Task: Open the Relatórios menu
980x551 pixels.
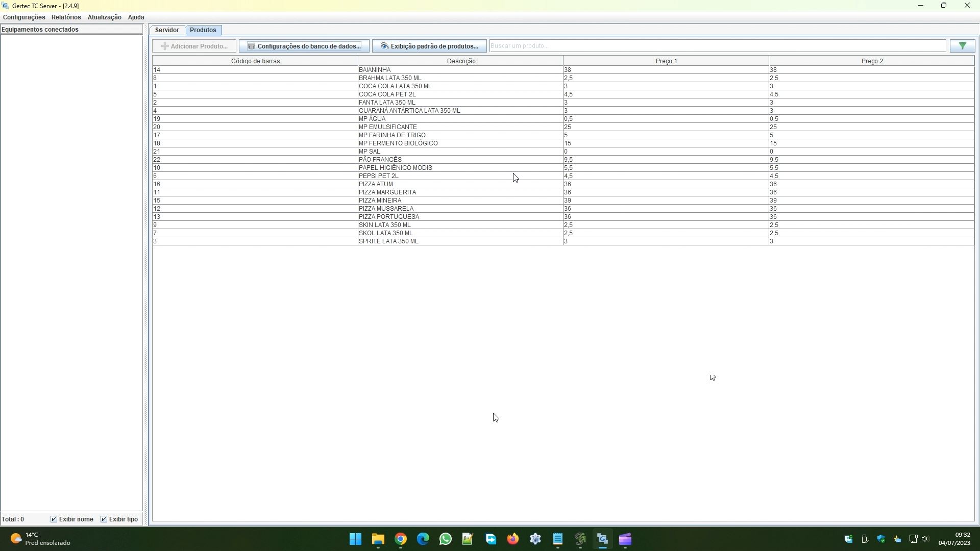Action: coord(66,17)
